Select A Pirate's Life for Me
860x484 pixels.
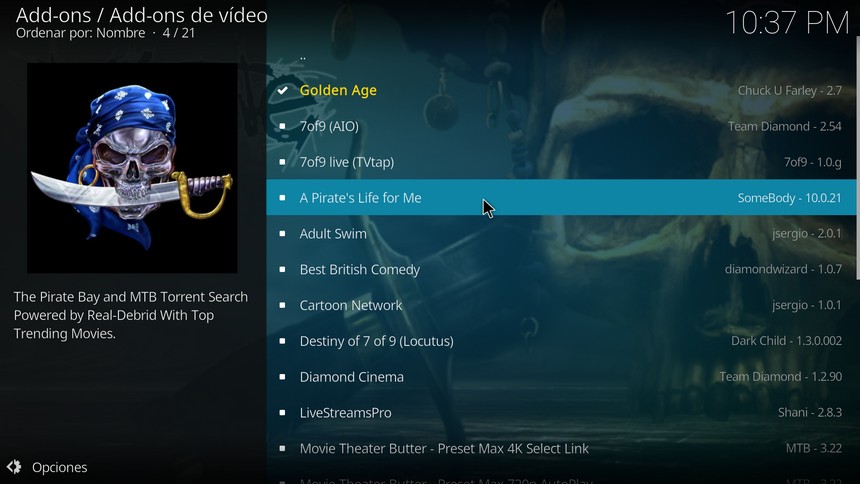[x=561, y=198]
